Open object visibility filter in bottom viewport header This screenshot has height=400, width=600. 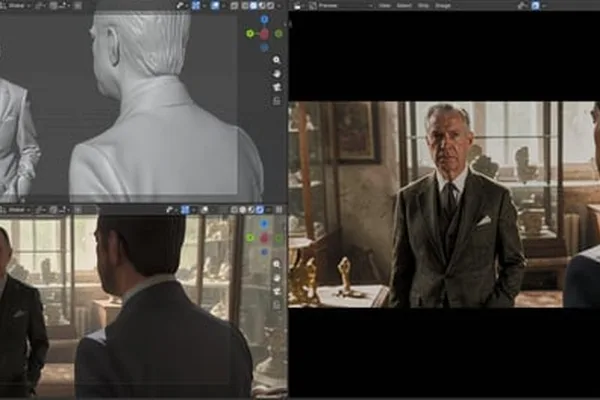(170, 210)
